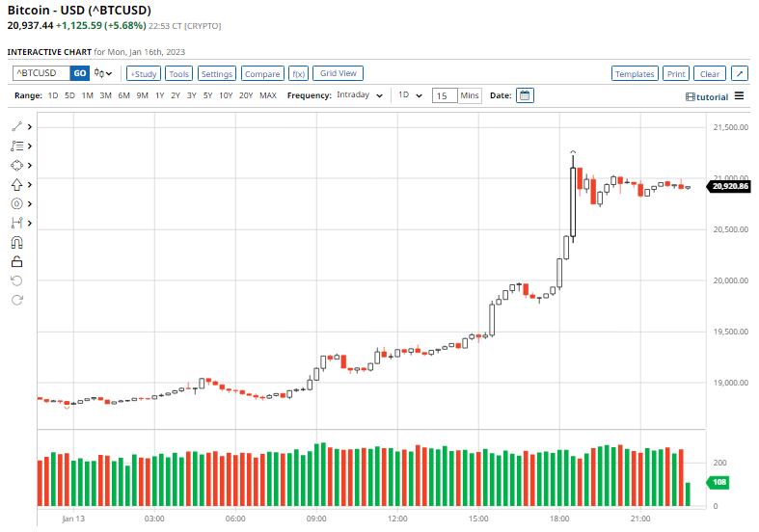This screenshot has height=532, width=759.
Task: Click the 21,500.00 price axis label
Action: 730,127
